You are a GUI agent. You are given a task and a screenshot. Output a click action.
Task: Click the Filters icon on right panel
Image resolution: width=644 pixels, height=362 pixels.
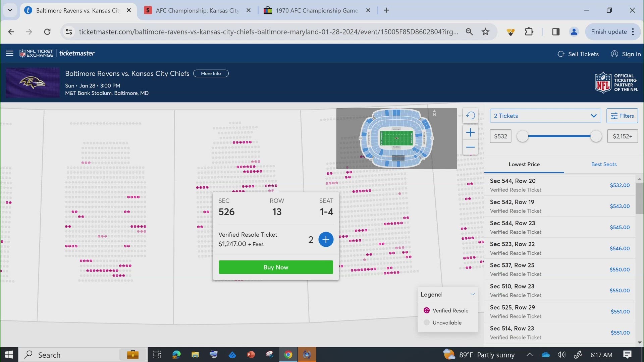622,116
